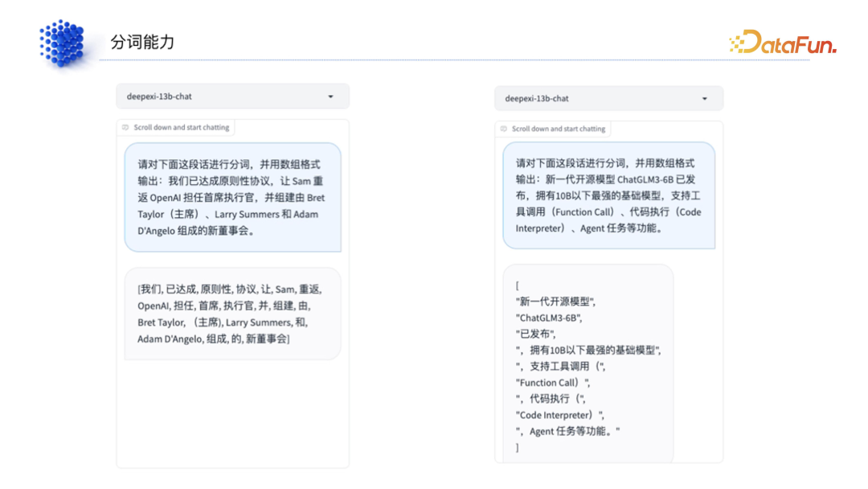Click the empty area below the left response
Screen dimensions: 868x489
coord(232,414)
